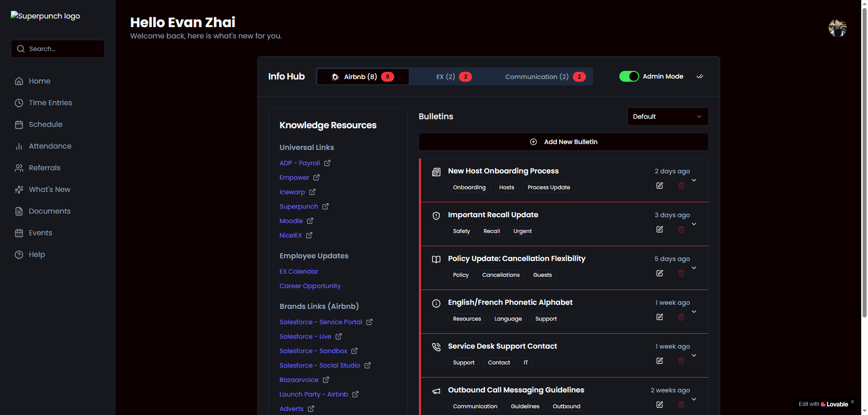This screenshot has height=415, width=868.
Task: Click Add New Bulletin button
Action: coord(563,142)
